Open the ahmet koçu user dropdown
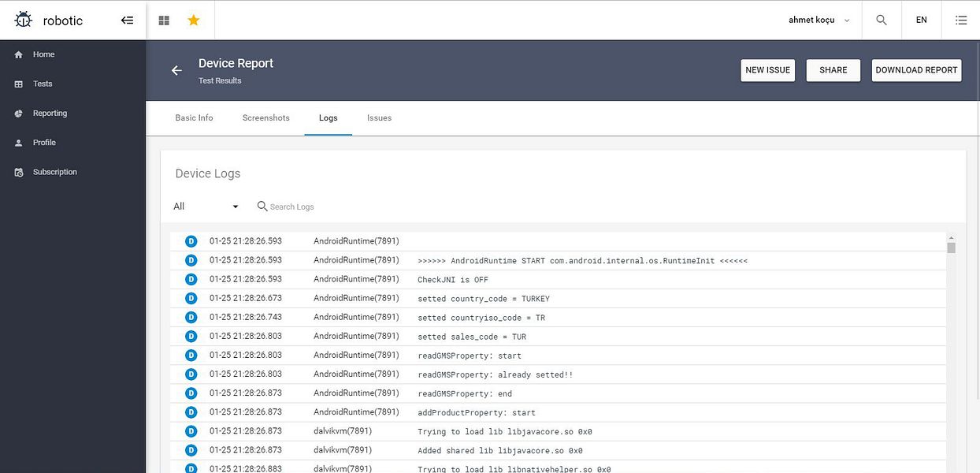This screenshot has width=980, height=473. [819, 20]
